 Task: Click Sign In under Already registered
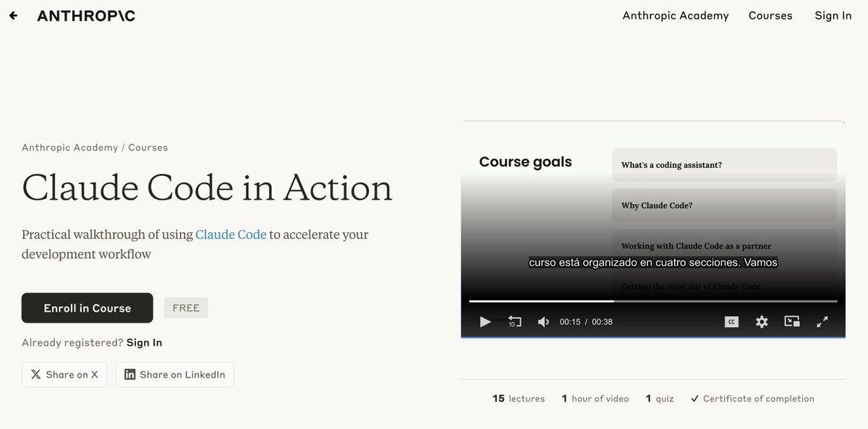tap(144, 342)
